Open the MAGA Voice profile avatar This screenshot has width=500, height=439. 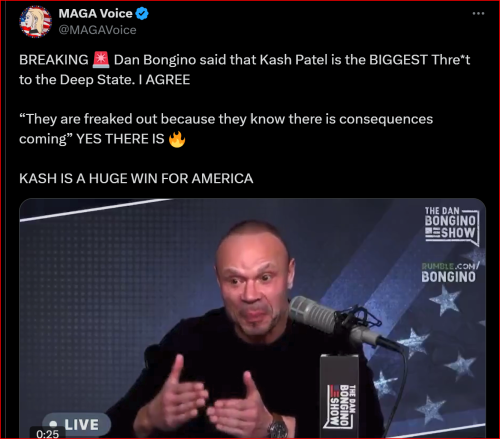[36, 22]
